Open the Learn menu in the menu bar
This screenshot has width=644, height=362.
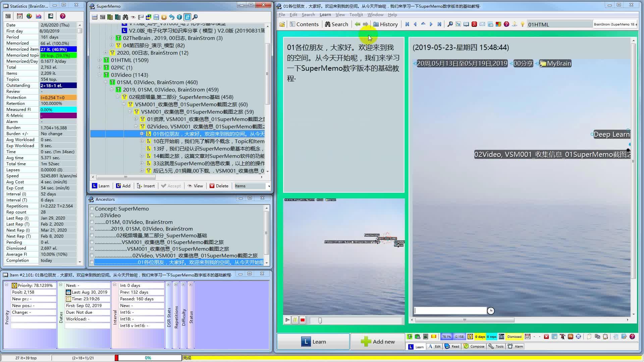coord(325,14)
